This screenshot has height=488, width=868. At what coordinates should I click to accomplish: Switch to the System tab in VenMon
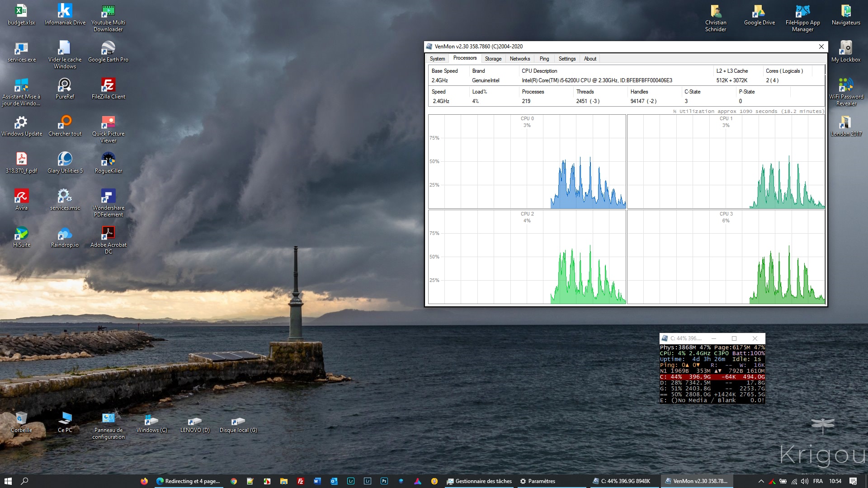(x=437, y=59)
